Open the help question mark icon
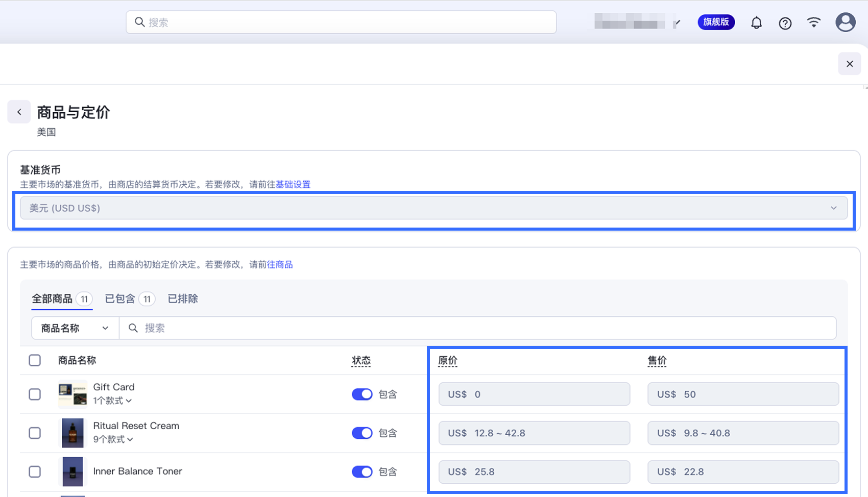Screen dimensions: 868x497 tap(785, 23)
